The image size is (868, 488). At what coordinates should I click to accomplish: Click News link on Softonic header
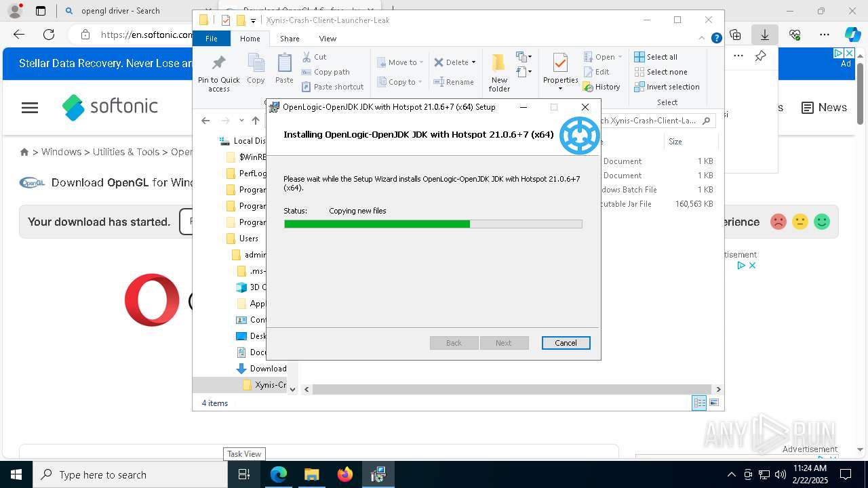pyautogui.click(x=824, y=107)
